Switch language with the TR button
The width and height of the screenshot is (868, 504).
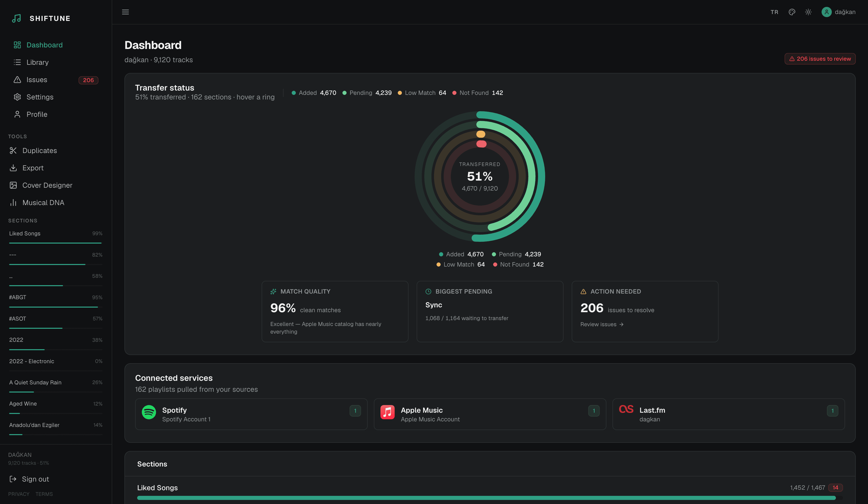pos(774,12)
